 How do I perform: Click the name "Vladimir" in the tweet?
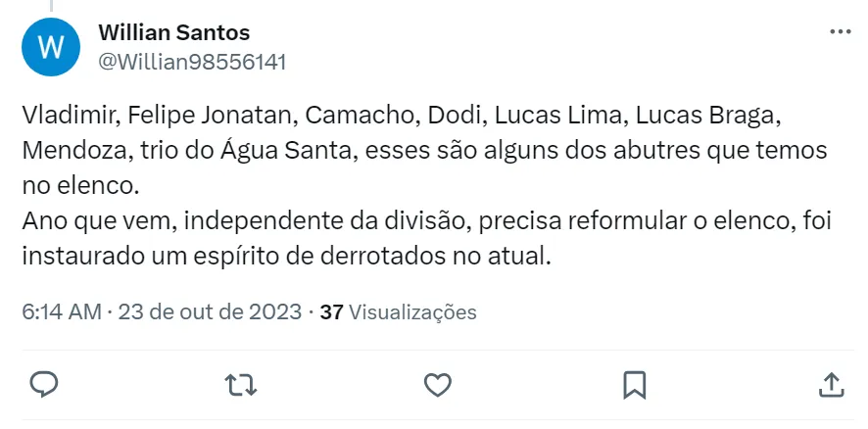[66, 115]
